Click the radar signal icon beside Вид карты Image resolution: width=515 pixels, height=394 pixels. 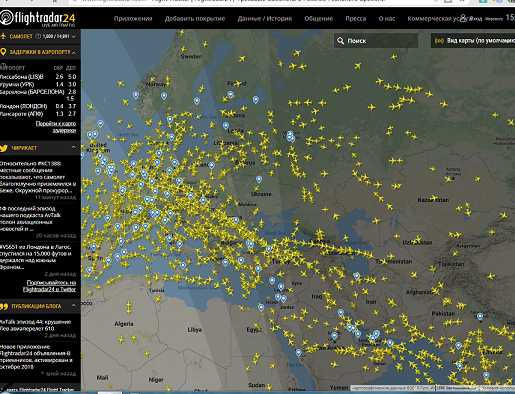439,41
